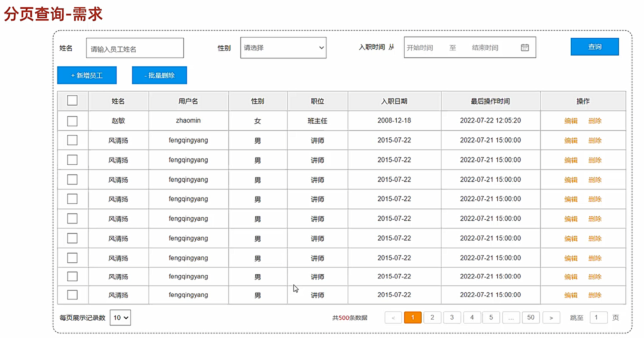Click the date cell 2008-12-18
The image size is (644, 338).
point(394,121)
